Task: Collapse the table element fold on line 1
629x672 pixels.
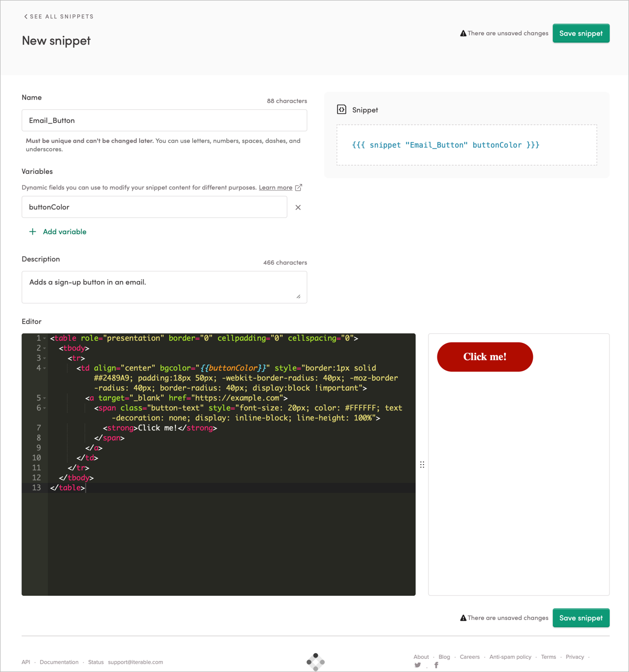Action: 44,338
